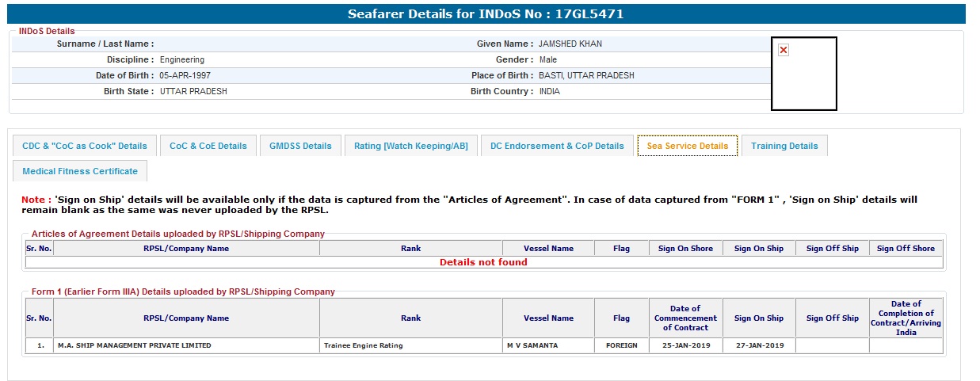Click the 25-JAN-2019 contract commencement date
Image resolution: width=980 pixels, height=381 pixels.
click(685, 345)
